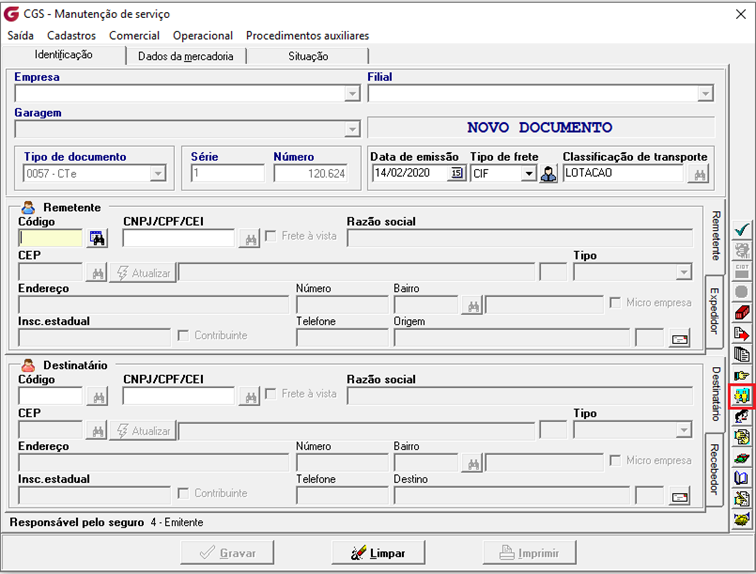The image size is (756, 574).
Task: Click Destinatário CNPJ/CPF/CEI input field
Action: [x=178, y=396]
